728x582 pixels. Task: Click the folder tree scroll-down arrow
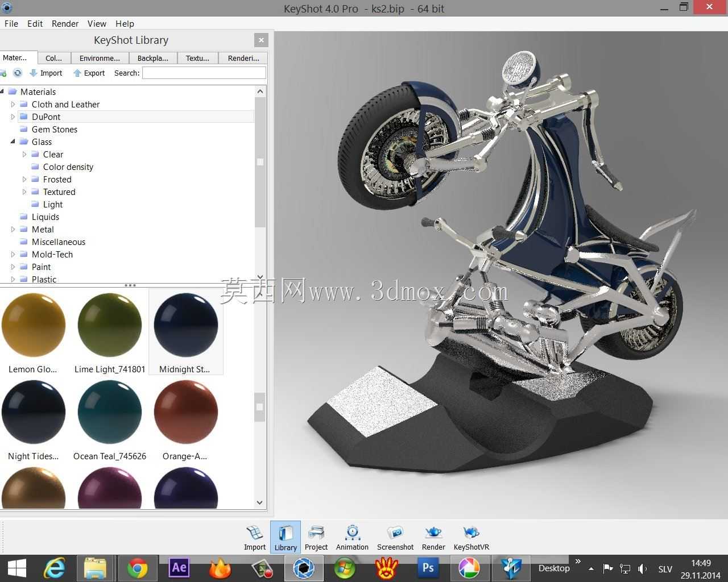click(260, 277)
